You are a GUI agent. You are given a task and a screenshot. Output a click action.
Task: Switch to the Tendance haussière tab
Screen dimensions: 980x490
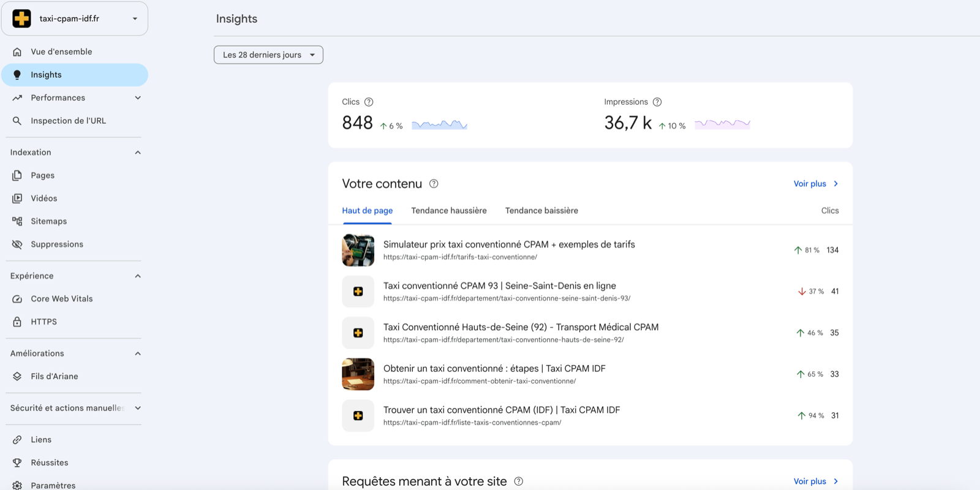[x=449, y=211]
